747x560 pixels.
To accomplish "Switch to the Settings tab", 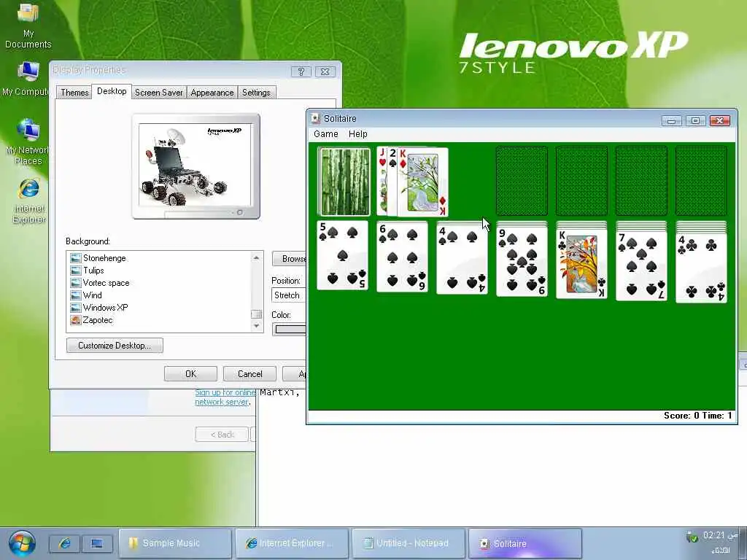I will [256, 93].
